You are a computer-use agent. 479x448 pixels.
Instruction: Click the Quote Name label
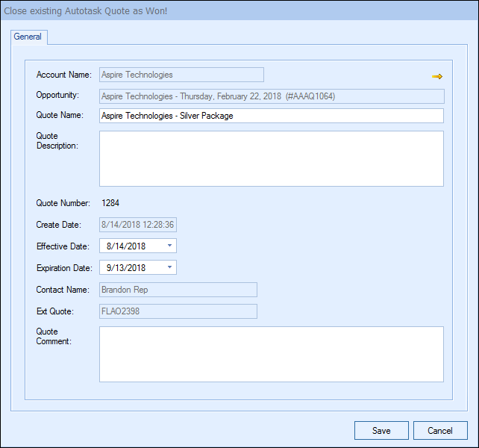point(60,116)
